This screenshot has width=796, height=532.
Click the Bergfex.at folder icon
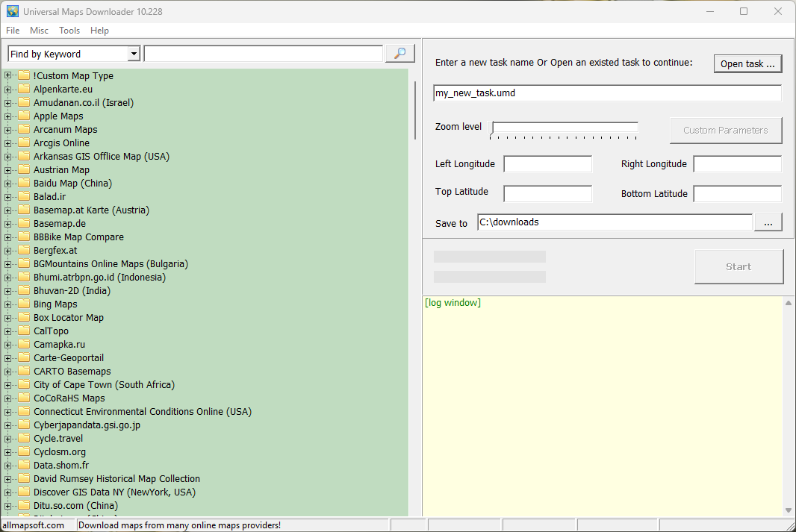24,250
